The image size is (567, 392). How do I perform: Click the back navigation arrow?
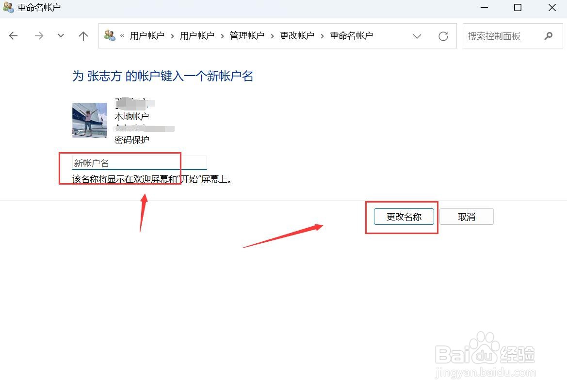[13, 35]
